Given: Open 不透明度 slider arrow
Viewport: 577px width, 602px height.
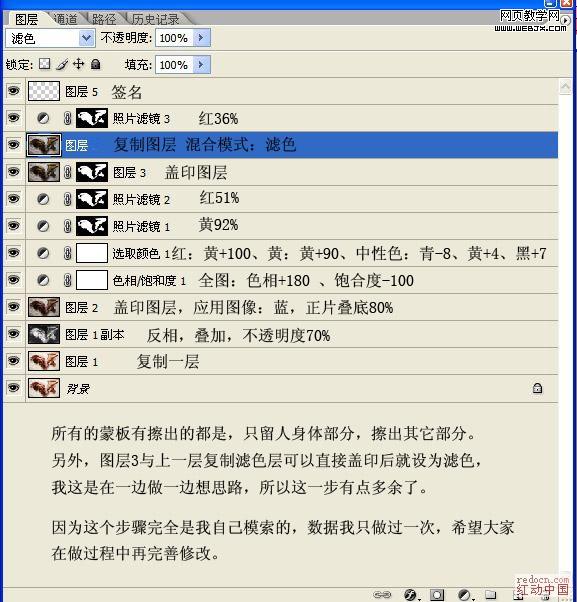Looking at the screenshot, I should point(201,38).
